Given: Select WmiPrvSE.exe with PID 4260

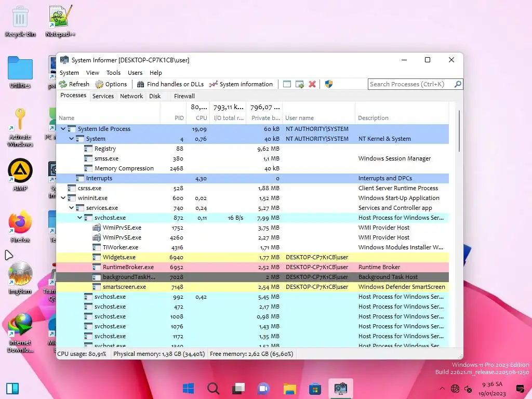Looking at the screenshot, I should point(252,237).
